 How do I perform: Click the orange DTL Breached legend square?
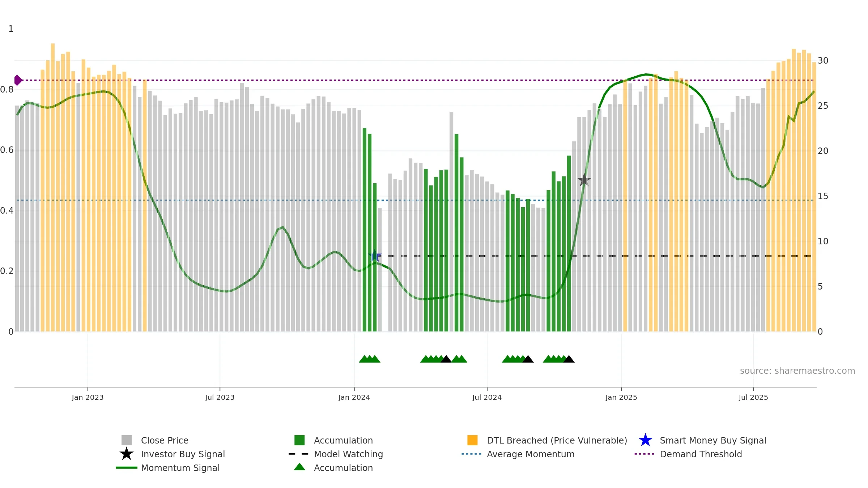click(x=472, y=440)
